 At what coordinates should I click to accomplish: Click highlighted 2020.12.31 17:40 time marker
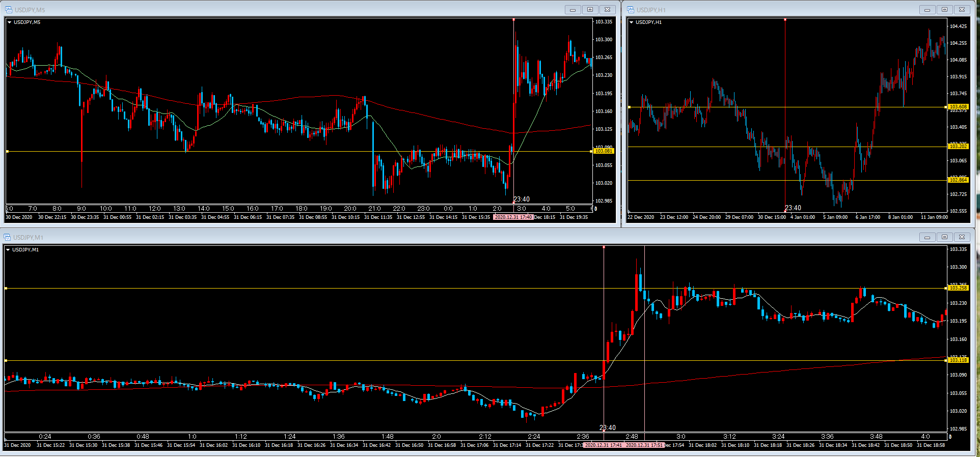(513, 217)
